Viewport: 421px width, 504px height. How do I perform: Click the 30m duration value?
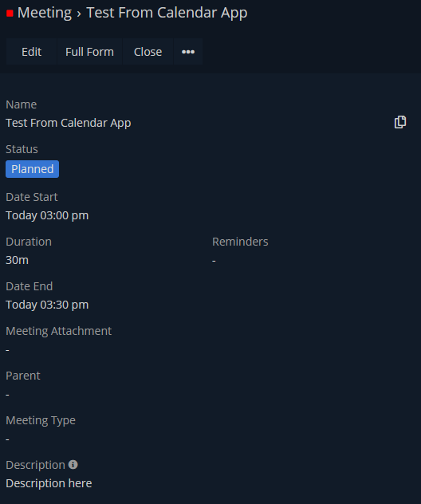17,260
